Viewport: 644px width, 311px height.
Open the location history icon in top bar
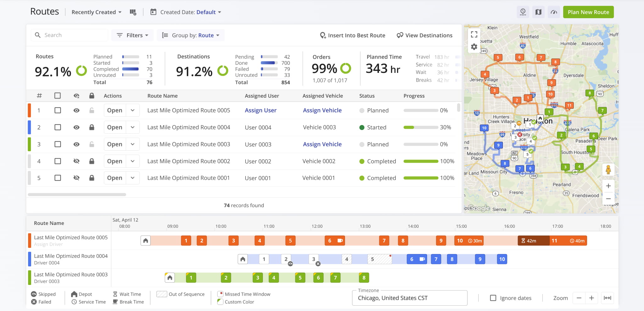(523, 12)
